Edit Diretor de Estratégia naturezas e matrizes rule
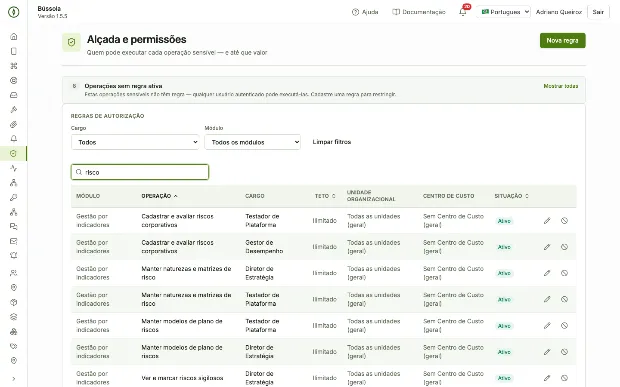This screenshot has width=620, height=387. click(x=547, y=273)
